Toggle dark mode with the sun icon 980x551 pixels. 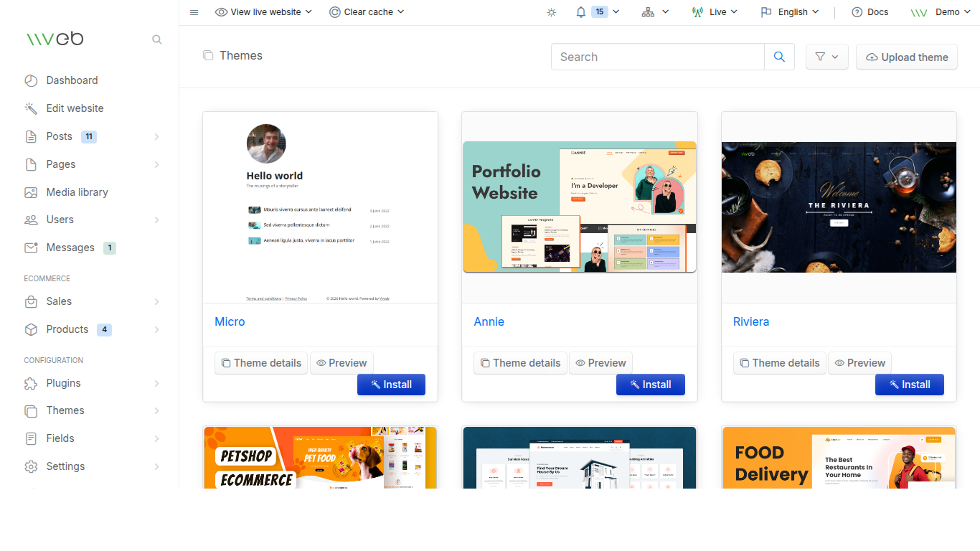[551, 11]
